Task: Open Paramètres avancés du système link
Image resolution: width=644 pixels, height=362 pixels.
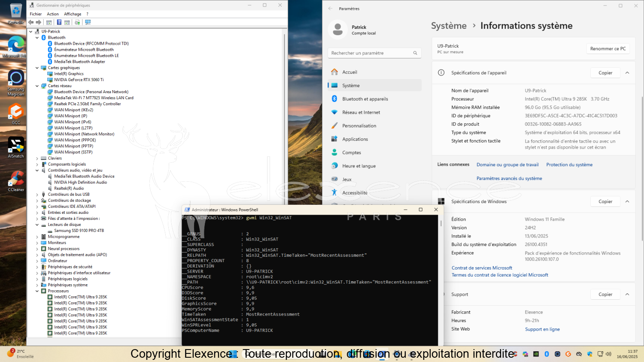Action: click(509, 178)
